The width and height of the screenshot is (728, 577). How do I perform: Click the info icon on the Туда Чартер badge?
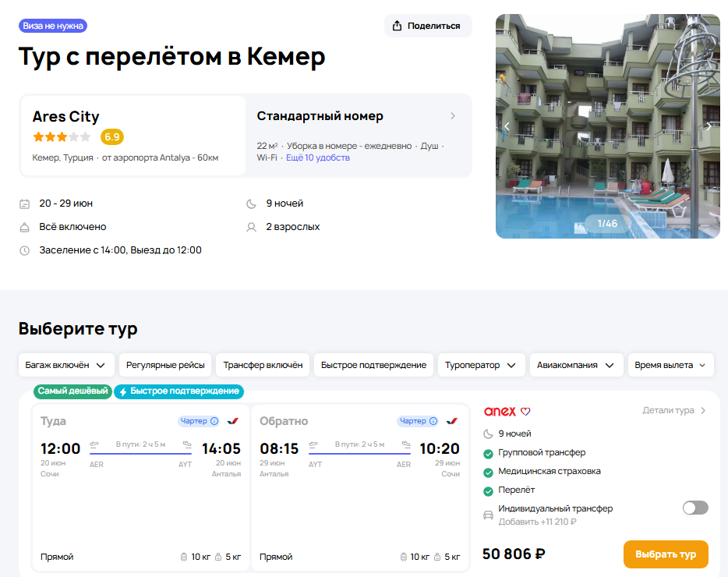coord(214,421)
